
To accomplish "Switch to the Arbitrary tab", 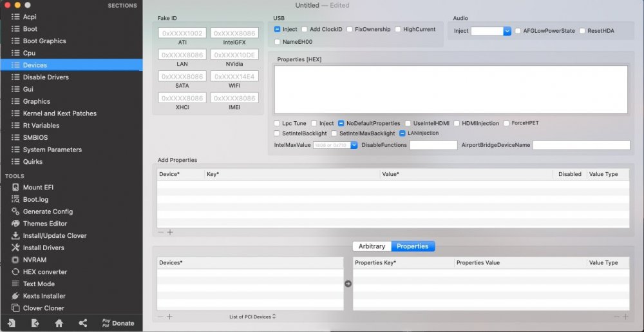I will click(x=372, y=246).
